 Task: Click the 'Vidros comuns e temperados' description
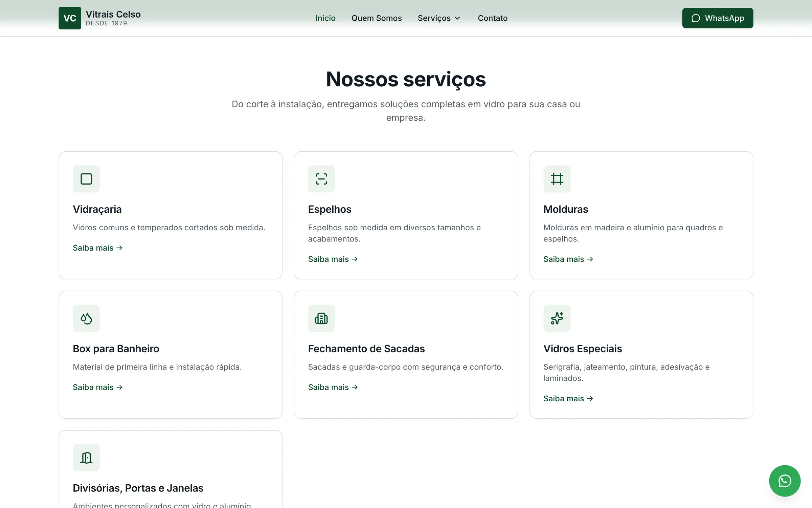point(169,228)
